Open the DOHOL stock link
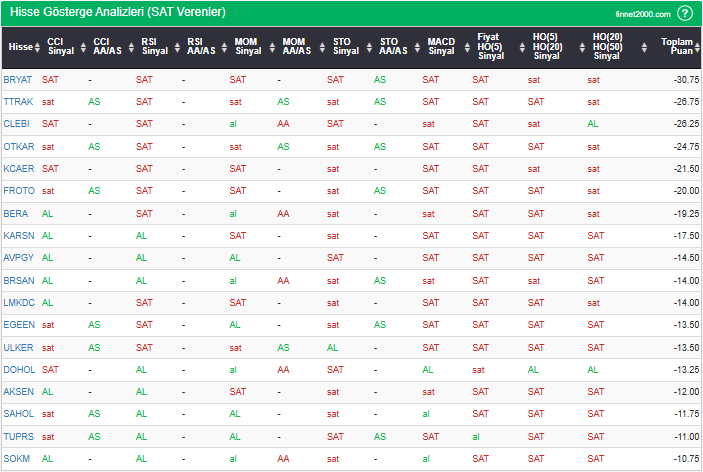The width and height of the screenshot is (703, 472). [x=19, y=369]
